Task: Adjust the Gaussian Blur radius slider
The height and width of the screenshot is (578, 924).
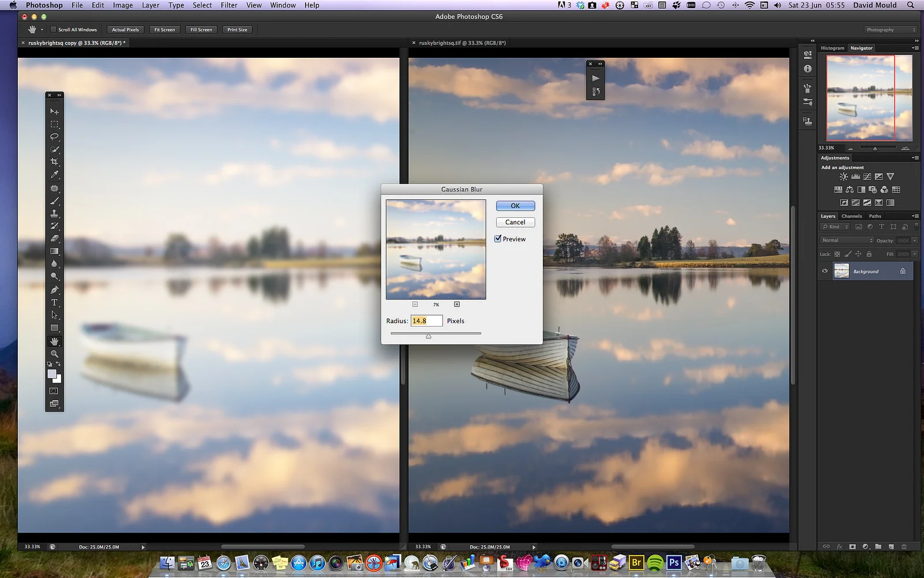Action: pyautogui.click(x=429, y=336)
